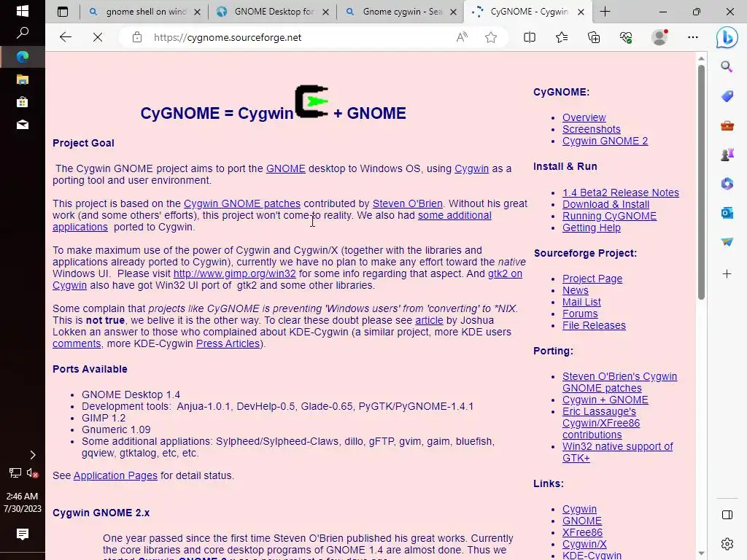Open Settings and more ellipsis menu

[x=693, y=37]
